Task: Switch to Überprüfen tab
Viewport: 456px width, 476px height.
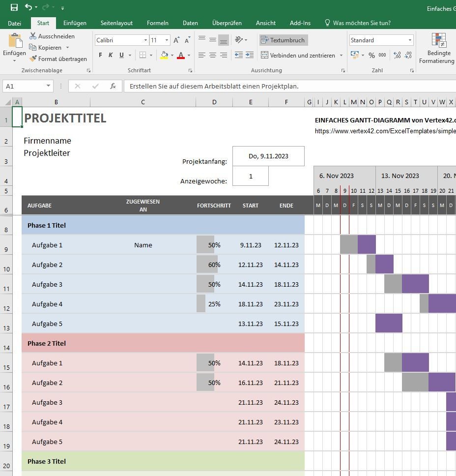Action: 227,23
